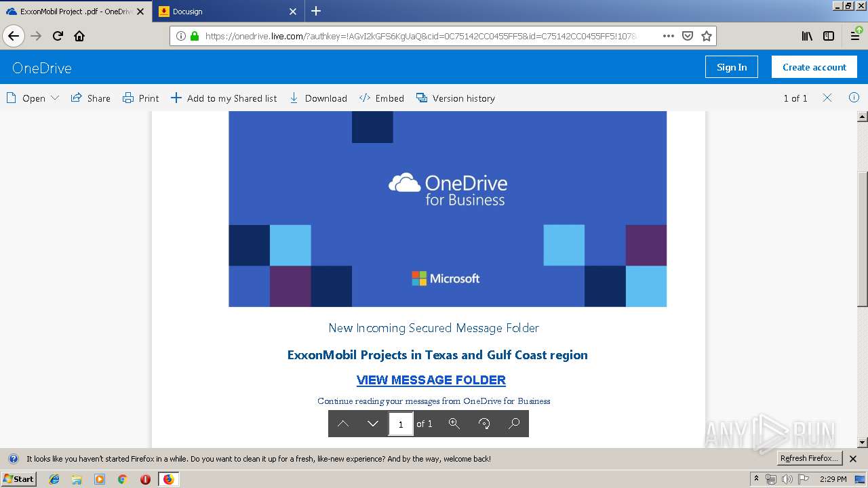Switch to the Docusign tab
The width and height of the screenshot is (868, 488).
coord(229,12)
